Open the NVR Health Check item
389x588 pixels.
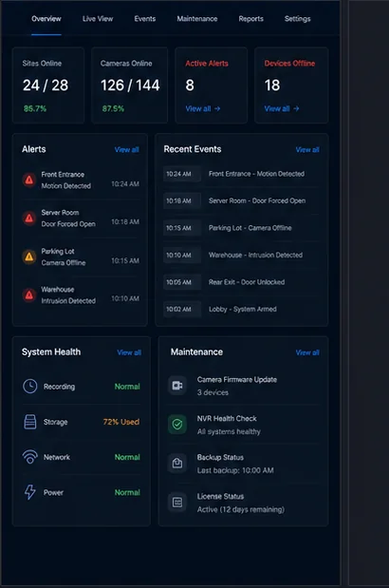pos(243,425)
